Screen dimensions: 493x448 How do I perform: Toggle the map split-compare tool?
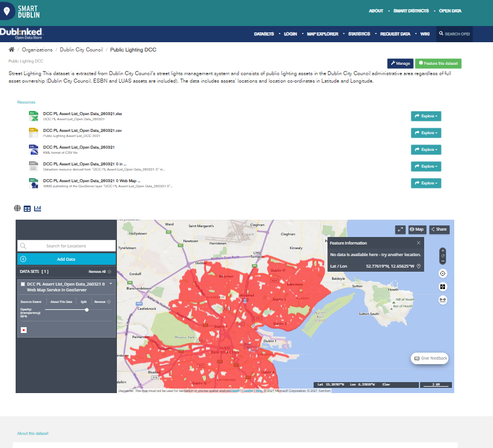tap(443, 287)
